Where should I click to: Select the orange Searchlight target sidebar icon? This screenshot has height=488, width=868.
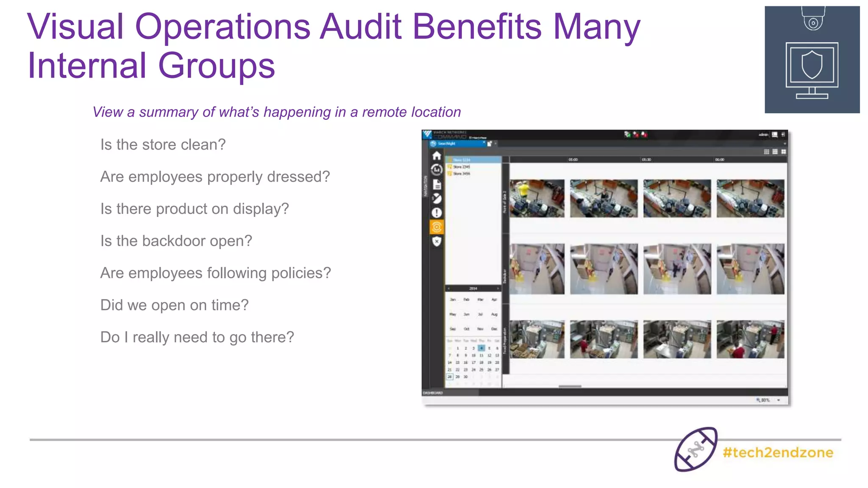[x=437, y=227]
